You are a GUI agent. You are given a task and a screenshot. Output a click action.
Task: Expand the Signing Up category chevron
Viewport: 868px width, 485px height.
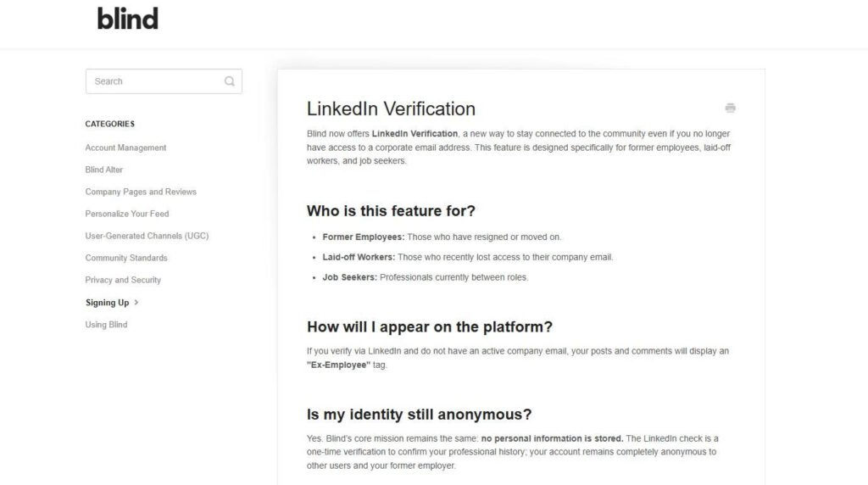pyautogui.click(x=136, y=303)
